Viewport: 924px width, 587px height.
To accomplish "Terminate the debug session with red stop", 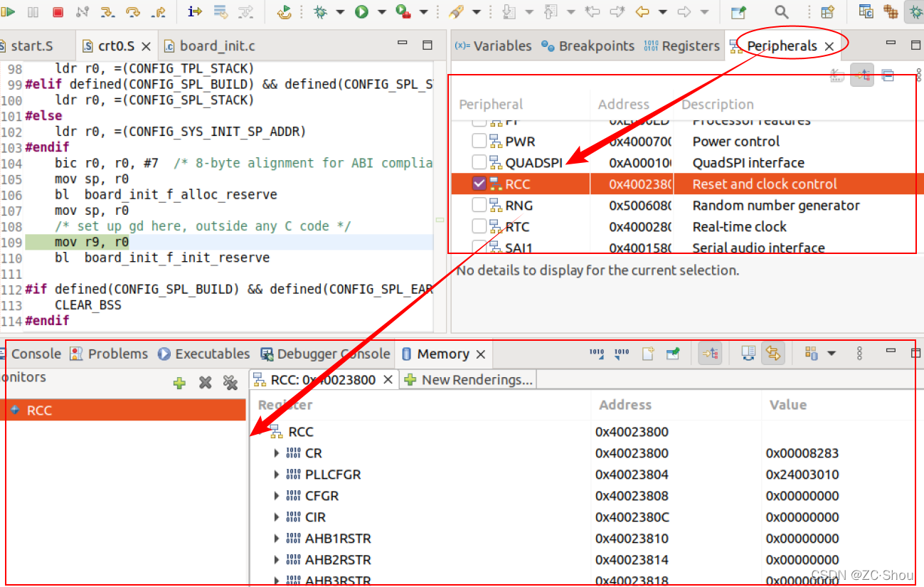I will pos(58,11).
